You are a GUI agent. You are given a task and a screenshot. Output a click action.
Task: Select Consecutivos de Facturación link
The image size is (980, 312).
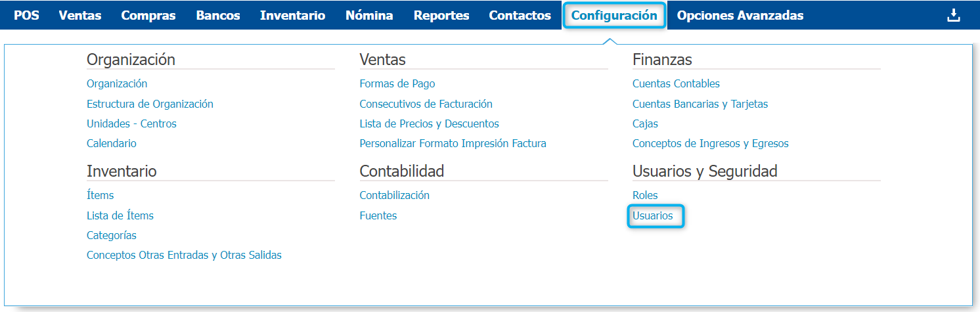pyautogui.click(x=426, y=104)
